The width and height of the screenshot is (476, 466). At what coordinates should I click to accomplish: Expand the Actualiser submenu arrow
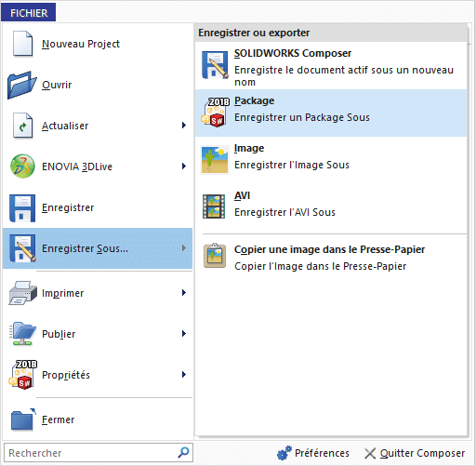tap(184, 126)
